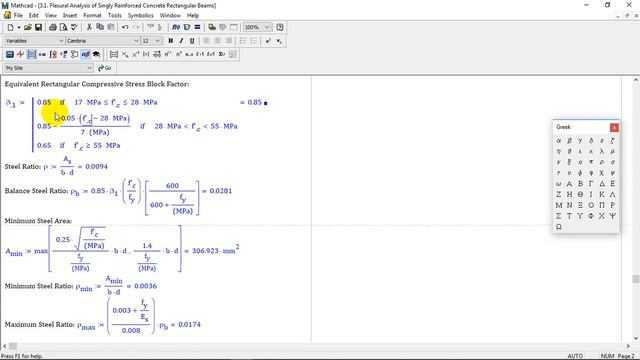This screenshot has width=640, height=360.
Task: Save the worksheet with floppy disk icon
Action: click(x=38, y=27)
